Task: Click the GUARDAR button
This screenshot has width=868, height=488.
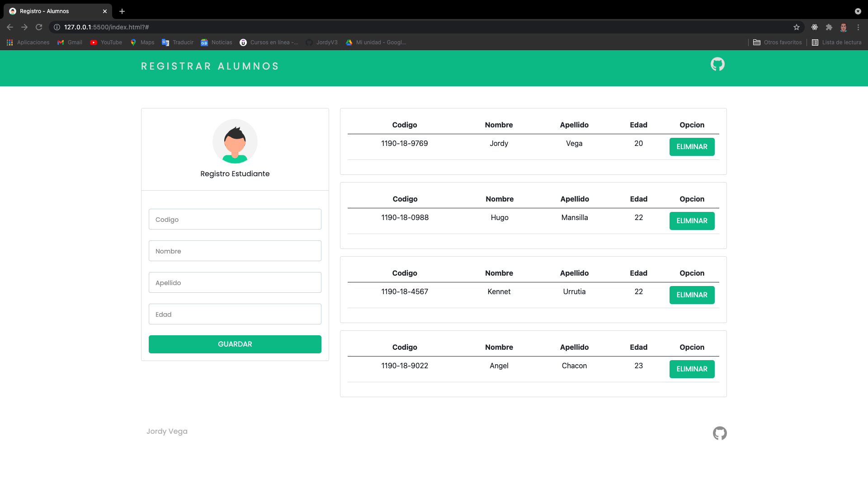Action: (235, 344)
